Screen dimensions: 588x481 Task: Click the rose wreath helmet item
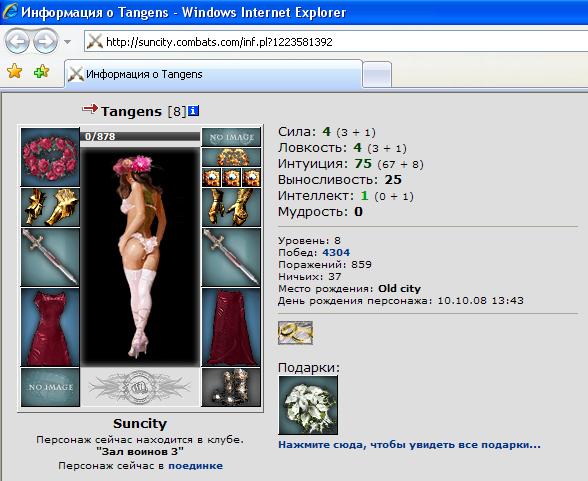[50, 157]
